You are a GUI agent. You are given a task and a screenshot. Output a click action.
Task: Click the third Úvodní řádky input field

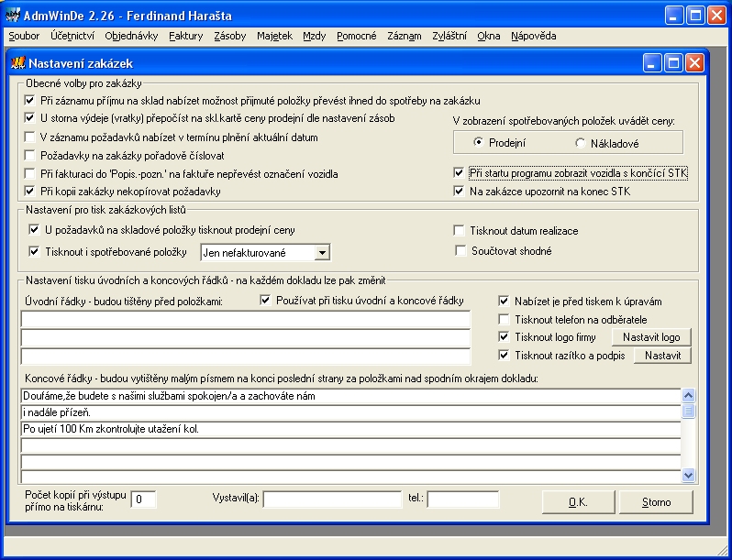pyautogui.click(x=246, y=357)
